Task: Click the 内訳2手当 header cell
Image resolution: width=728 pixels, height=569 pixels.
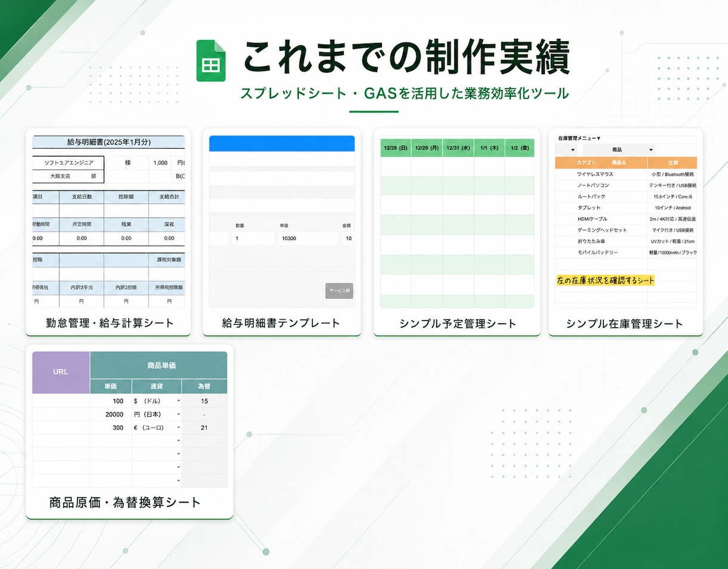Action: (x=82, y=287)
